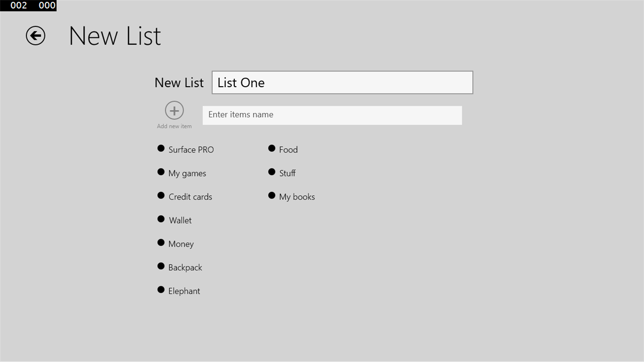Select the Elephant item text
This screenshot has height=362, width=644.
(184, 291)
